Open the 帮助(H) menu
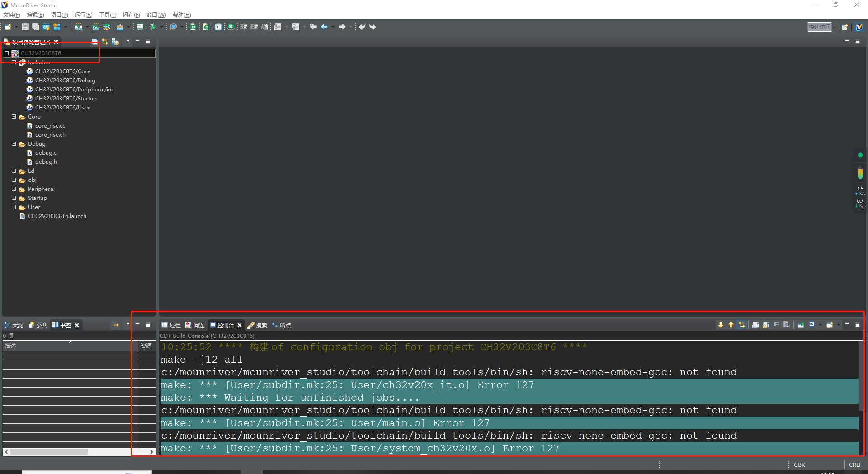The width and height of the screenshot is (868, 474). (x=182, y=15)
